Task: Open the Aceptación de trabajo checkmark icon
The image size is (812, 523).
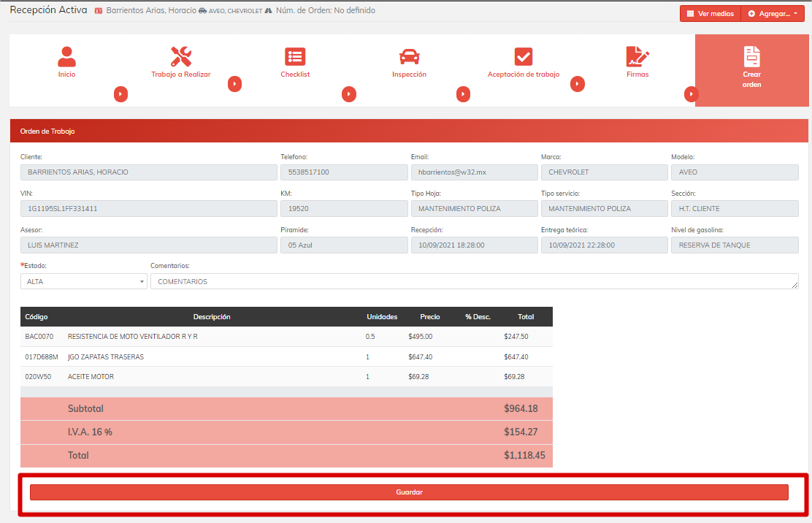Action: 524,56
